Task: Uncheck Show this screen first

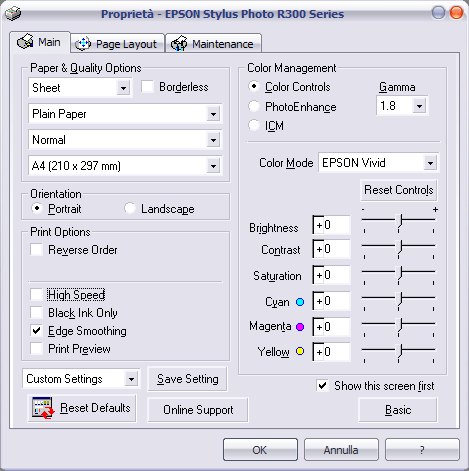Action: [322, 385]
